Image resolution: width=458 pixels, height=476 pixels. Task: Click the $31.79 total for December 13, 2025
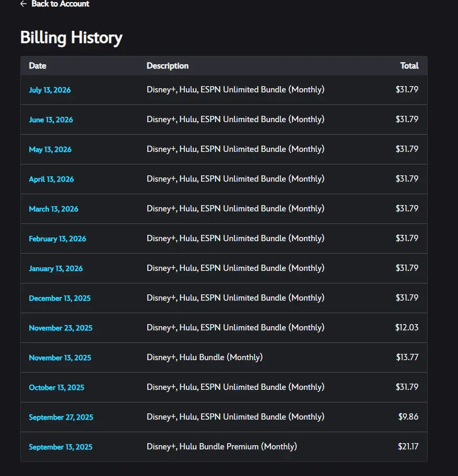pos(407,297)
